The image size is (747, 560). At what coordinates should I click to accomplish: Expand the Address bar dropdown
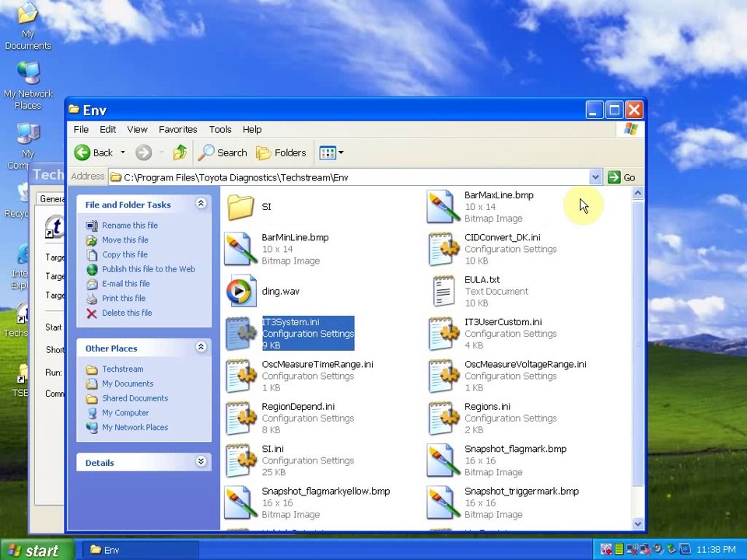click(x=595, y=177)
